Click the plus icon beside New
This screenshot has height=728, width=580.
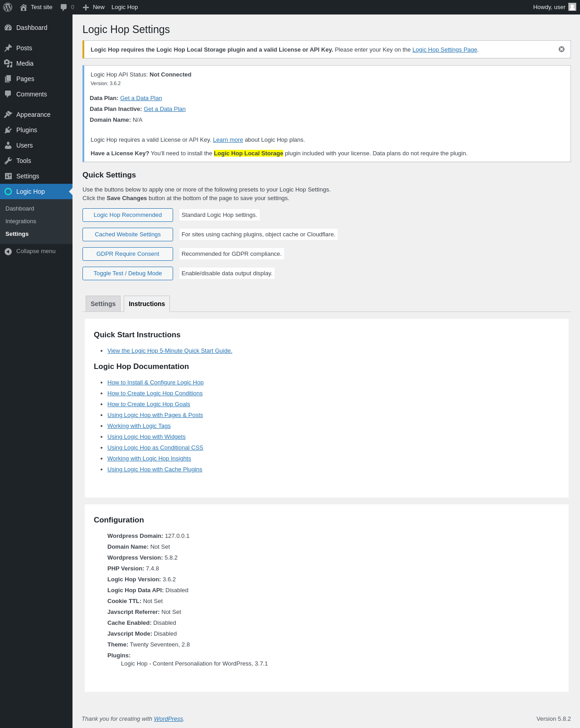click(86, 7)
